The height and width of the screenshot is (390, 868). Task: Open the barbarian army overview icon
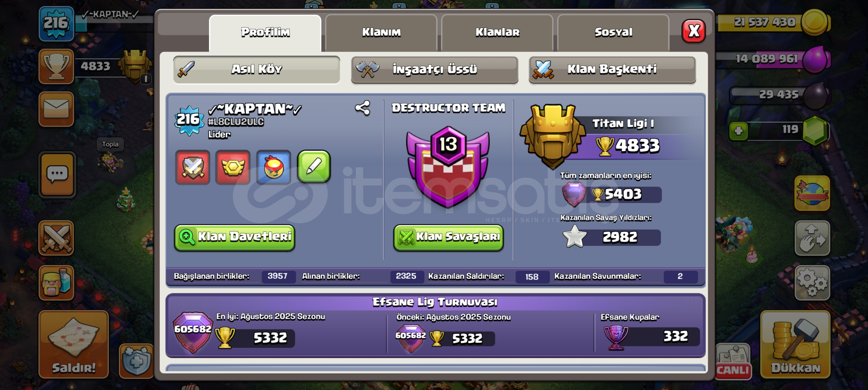(56, 283)
